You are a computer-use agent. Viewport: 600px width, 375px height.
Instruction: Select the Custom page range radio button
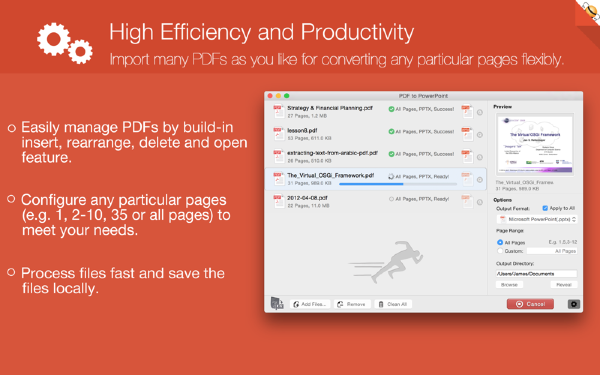(x=500, y=251)
